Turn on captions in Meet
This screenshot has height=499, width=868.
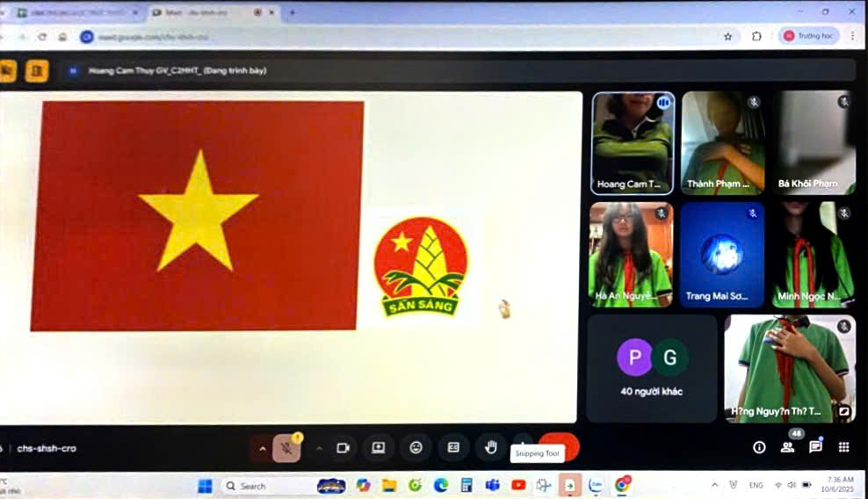point(453,447)
